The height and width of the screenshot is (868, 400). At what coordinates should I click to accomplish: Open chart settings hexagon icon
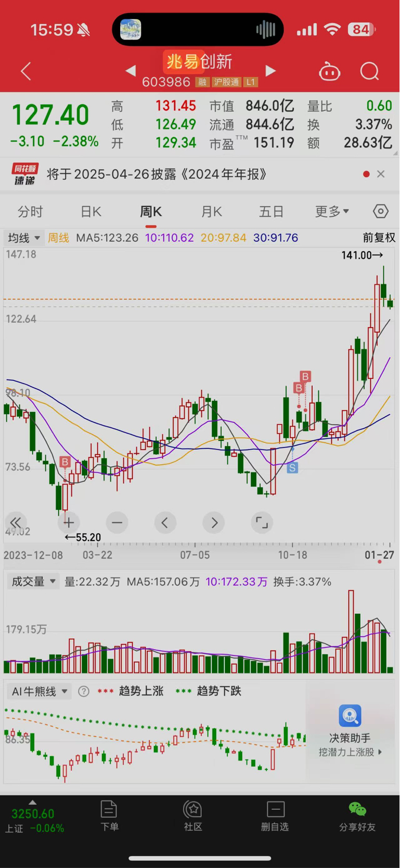coord(381,211)
